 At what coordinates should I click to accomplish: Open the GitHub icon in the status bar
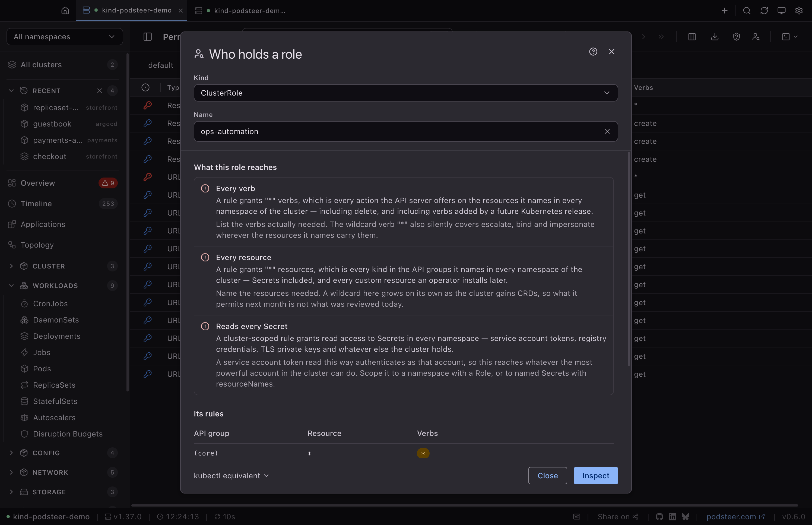click(659, 517)
